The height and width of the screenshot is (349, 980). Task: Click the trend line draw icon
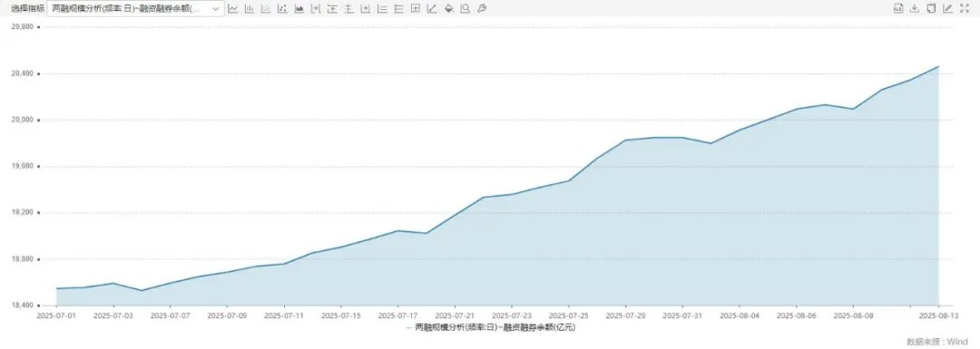[x=432, y=9]
